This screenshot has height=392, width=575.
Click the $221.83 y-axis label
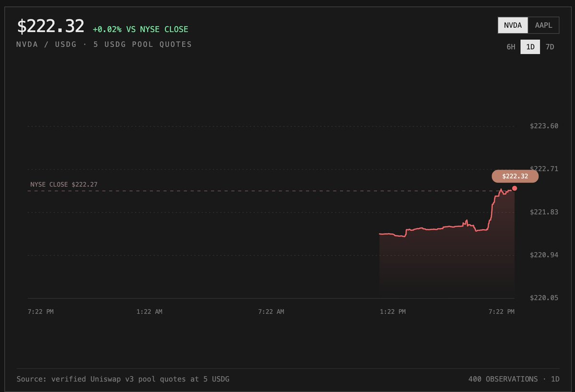[544, 212]
